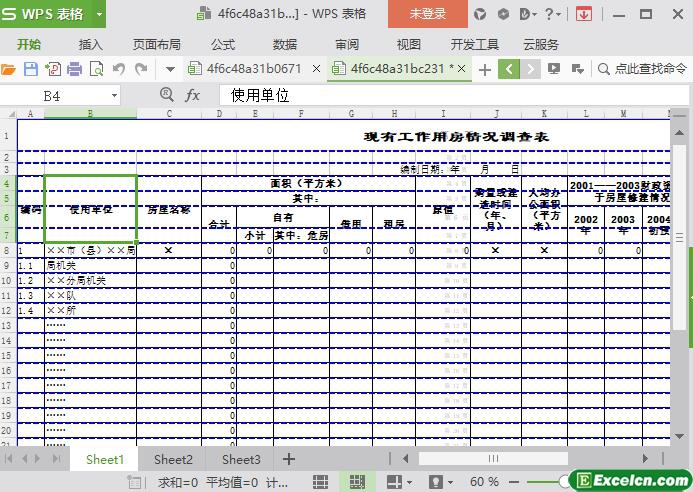Image resolution: width=693 pixels, height=492 pixels.
Task: Click the Undo arrow icon
Action: [119, 69]
